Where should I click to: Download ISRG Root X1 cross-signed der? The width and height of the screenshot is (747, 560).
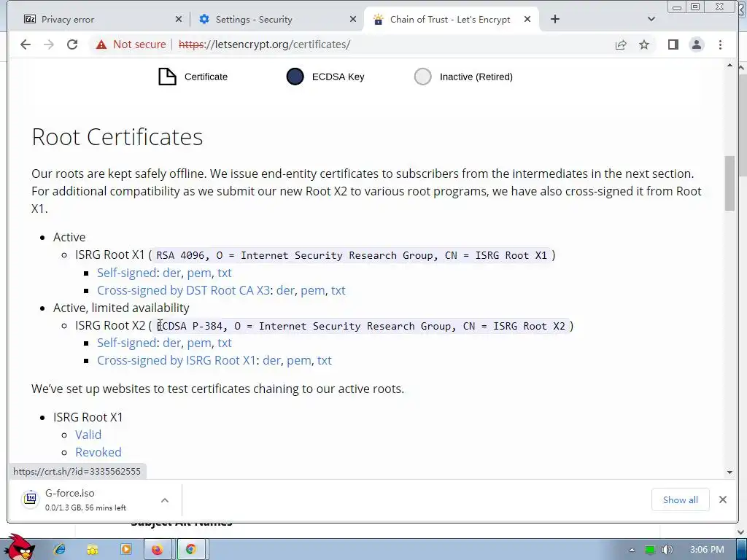271,360
